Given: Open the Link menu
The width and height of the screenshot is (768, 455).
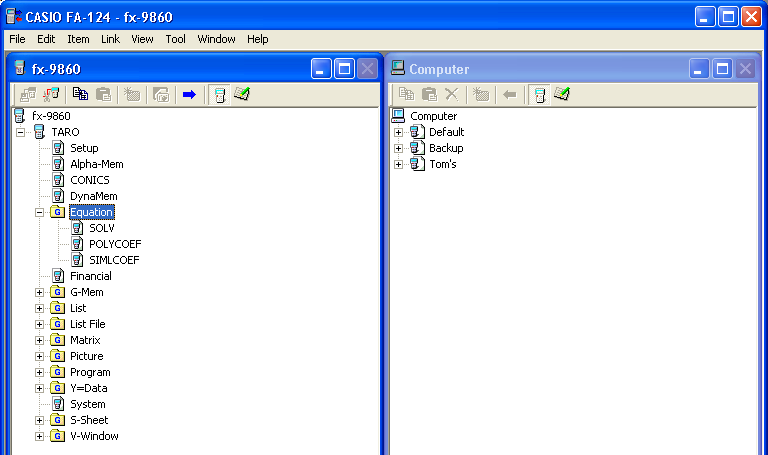Looking at the screenshot, I should (110, 39).
